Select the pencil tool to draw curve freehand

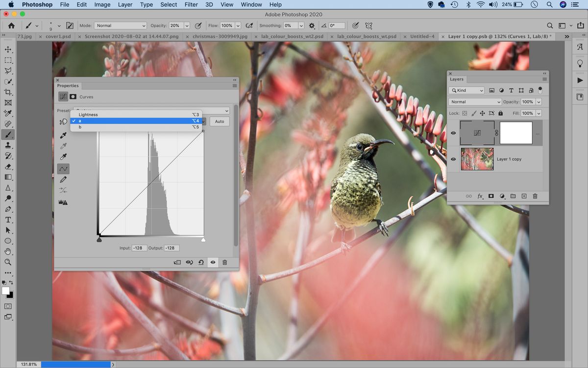point(63,179)
